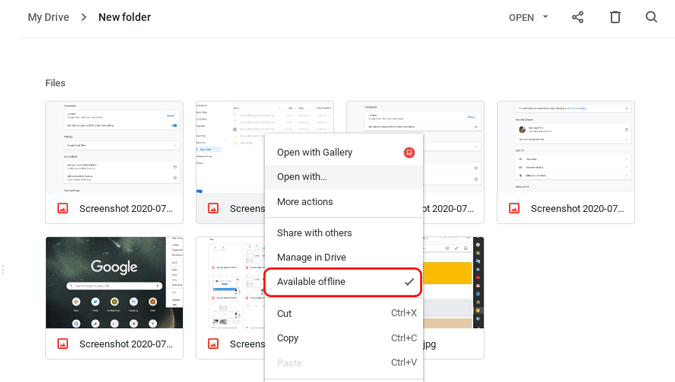
Task: Select the jpg file thumbnail with yellow bar
Action: coord(453,283)
